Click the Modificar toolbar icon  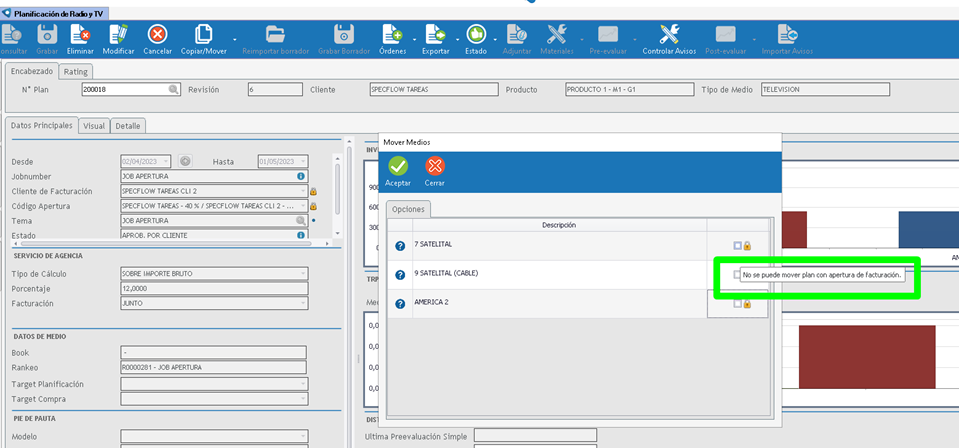(118, 35)
